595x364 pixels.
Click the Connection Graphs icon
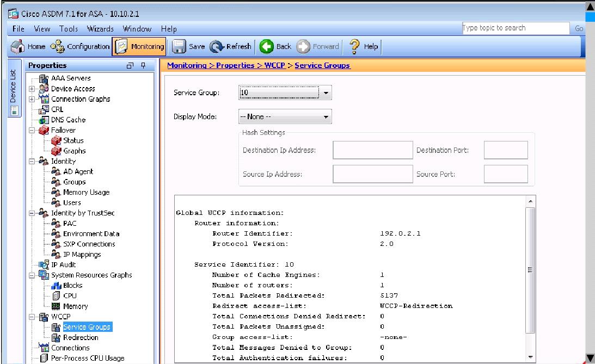(x=44, y=99)
